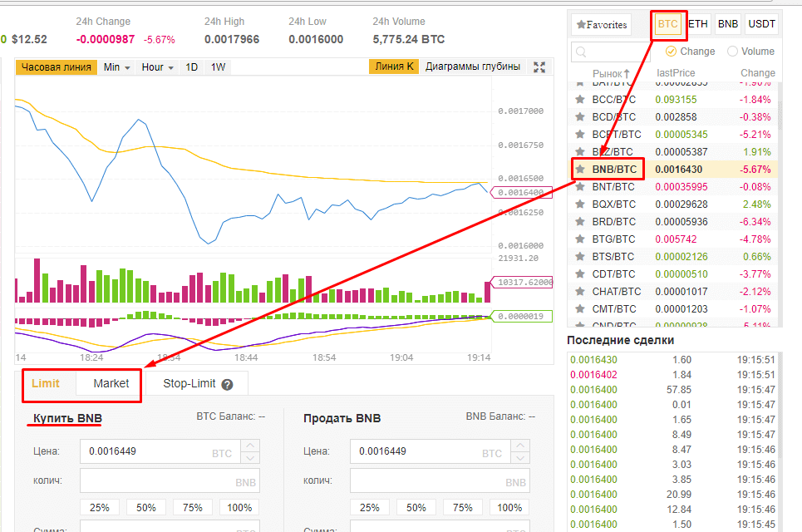
Task: Expand chart to fullscreen view
Action: point(539,67)
